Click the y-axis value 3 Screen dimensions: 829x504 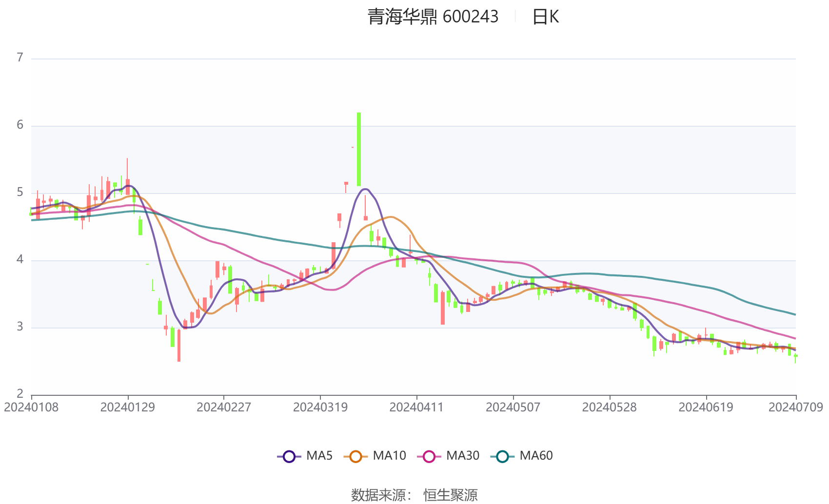(x=20, y=327)
